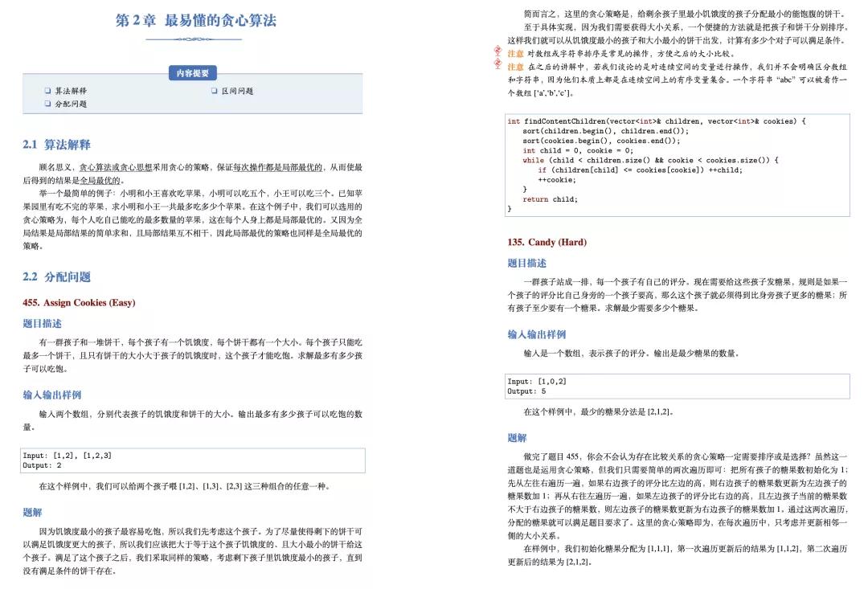The image size is (868, 589).
Task: Check the 算法解释 checkbox in content summary
Action: pos(47,91)
